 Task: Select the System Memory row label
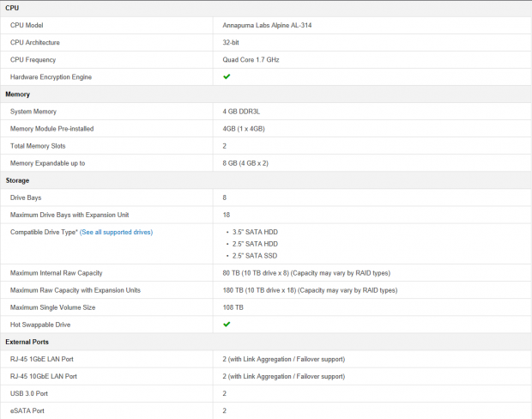pos(33,112)
